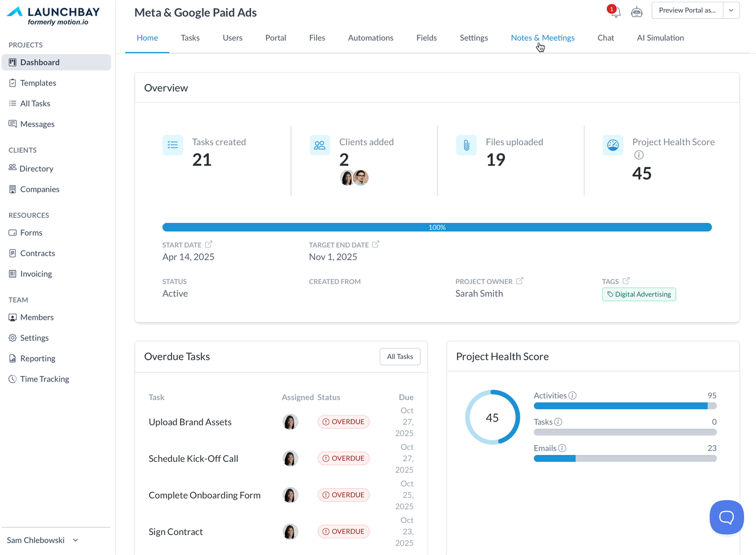Switch to the Automations tab
This screenshot has width=756, height=555.
371,38
